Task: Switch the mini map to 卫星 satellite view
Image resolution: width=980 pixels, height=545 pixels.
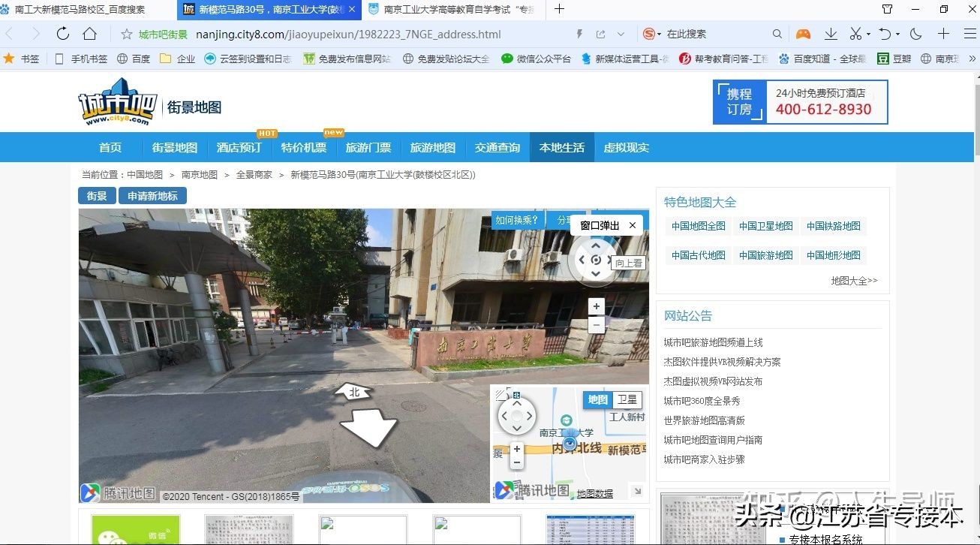Action: coord(627,400)
